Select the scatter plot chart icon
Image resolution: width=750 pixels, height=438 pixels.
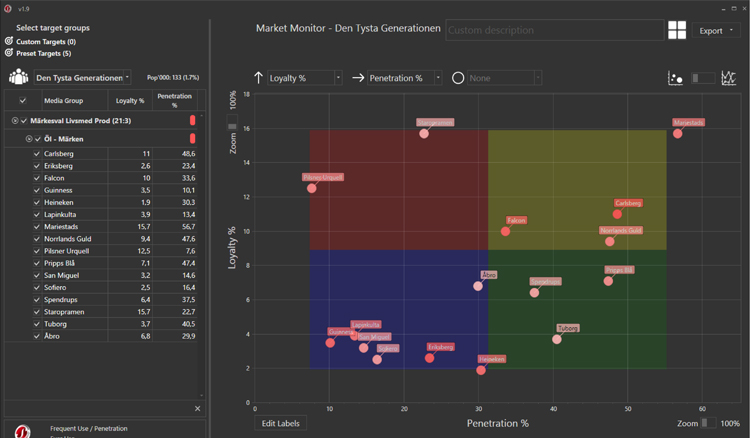click(x=675, y=78)
